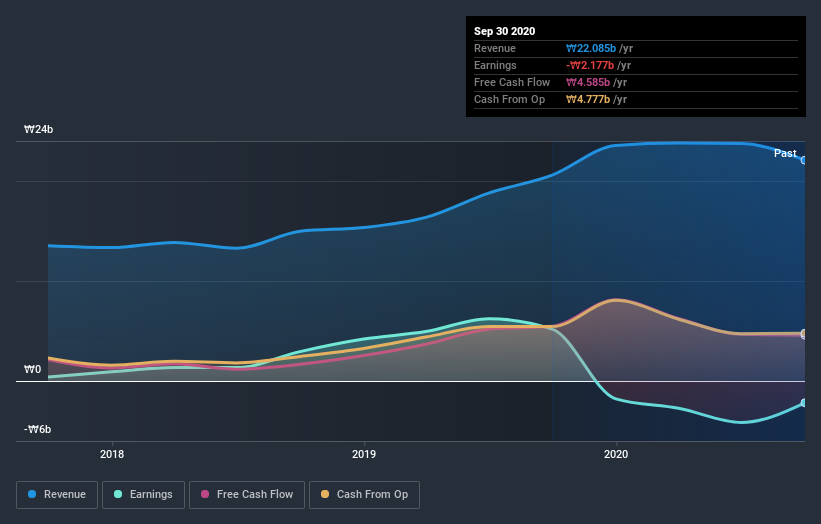The height and width of the screenshot is (524, 821).
Task: Click the Revenue row label in tooltip
Action: [x=495, y=48]
